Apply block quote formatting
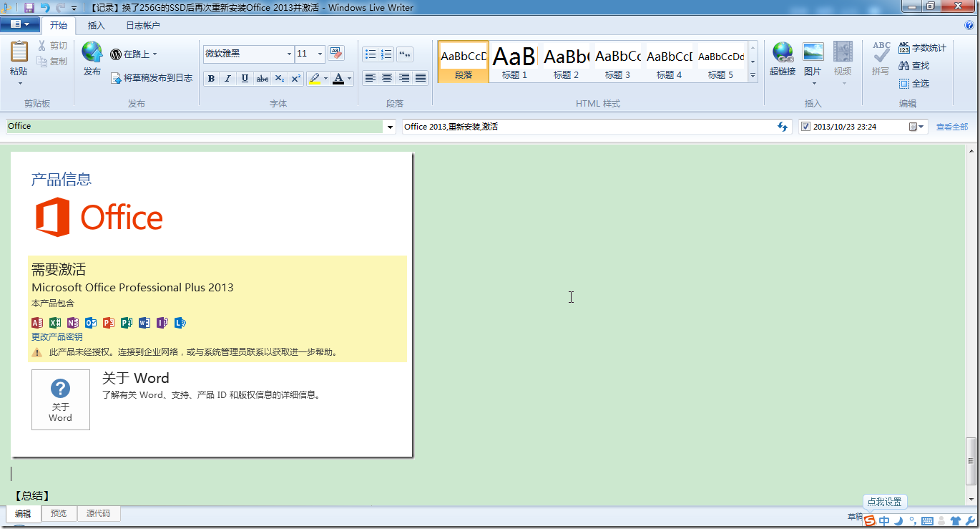The image size is (980, 529). pos(405,54)
